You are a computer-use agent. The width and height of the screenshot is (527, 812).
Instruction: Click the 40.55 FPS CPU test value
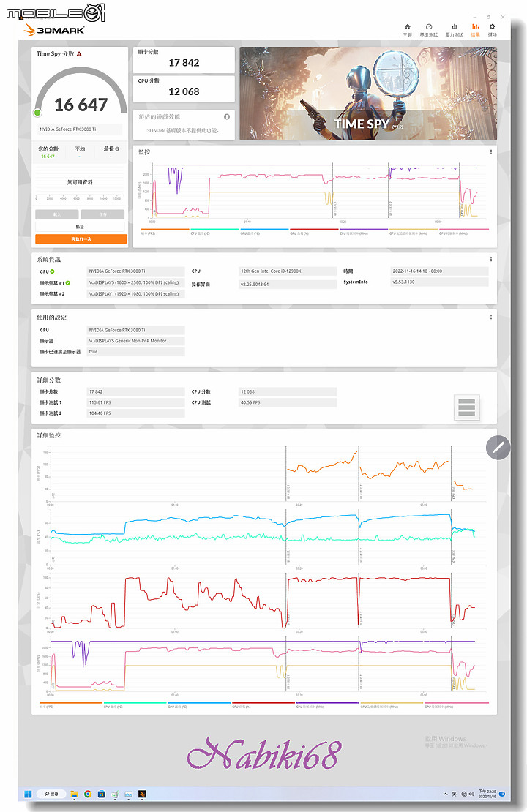pyautogui.click(x=288, y=402)
